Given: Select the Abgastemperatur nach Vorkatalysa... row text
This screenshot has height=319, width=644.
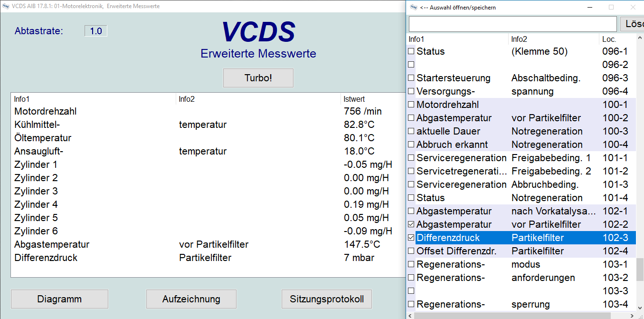Looking at the screenshot, I should point(521,211).
